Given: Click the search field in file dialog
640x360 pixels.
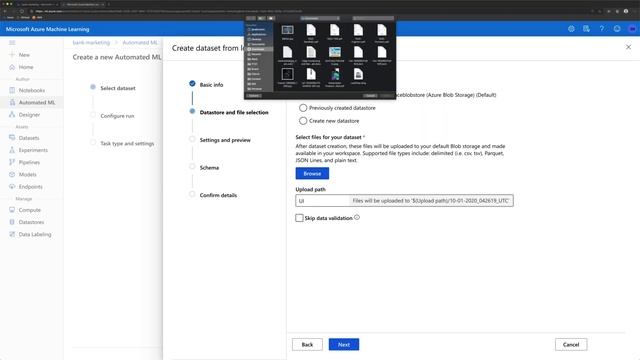Looking at the screenshot, I should point(373,18).
